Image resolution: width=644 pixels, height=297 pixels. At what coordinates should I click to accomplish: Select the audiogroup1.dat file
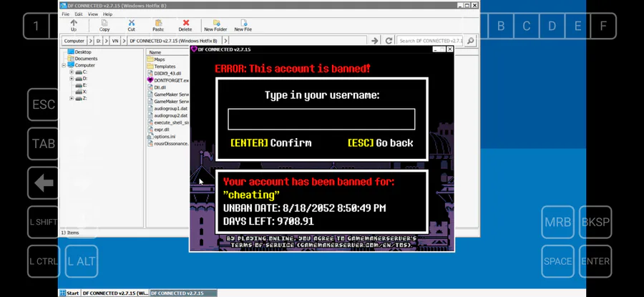coord(167,109)
